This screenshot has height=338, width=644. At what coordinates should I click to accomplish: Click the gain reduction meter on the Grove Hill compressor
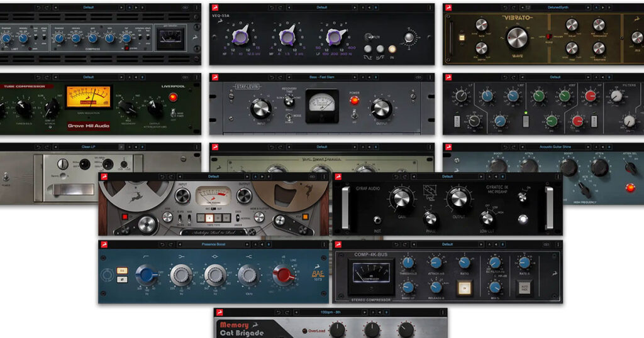(89, 97)
